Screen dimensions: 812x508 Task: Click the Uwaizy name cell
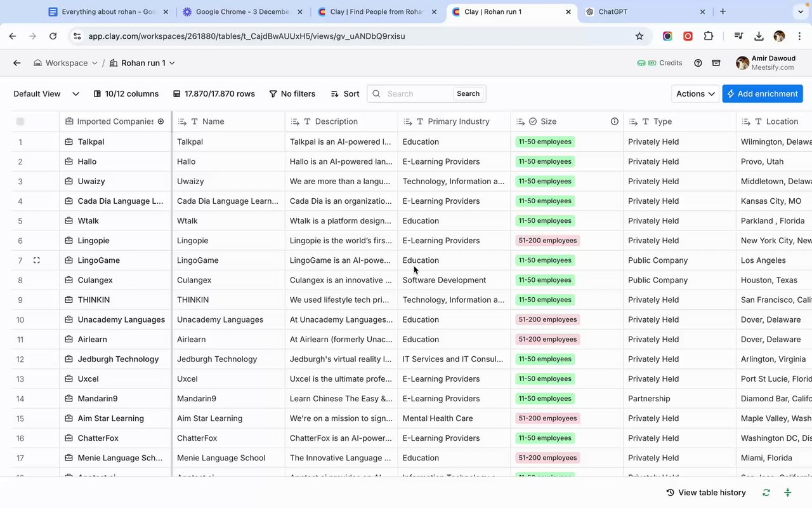(228, 181)
